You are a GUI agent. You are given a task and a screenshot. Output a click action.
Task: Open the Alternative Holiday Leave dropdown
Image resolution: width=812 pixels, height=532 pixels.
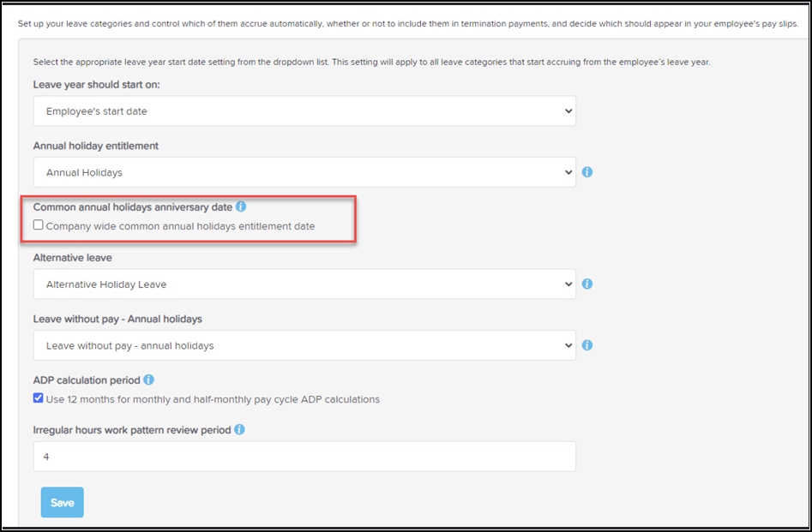(304, 284)
